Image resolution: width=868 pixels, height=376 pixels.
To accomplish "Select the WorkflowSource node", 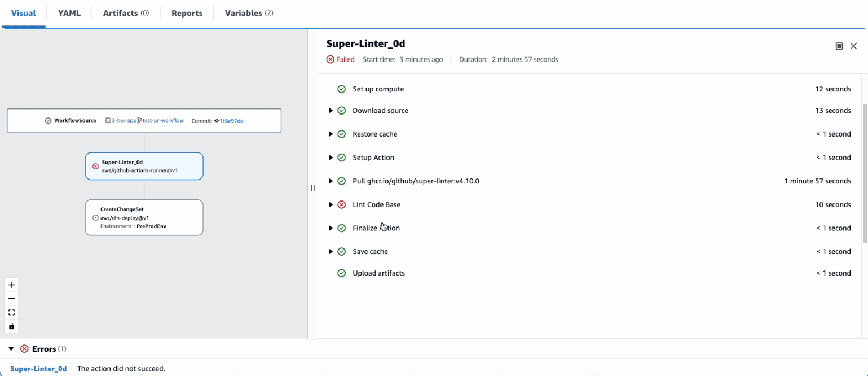I will [x=144, y=121].
